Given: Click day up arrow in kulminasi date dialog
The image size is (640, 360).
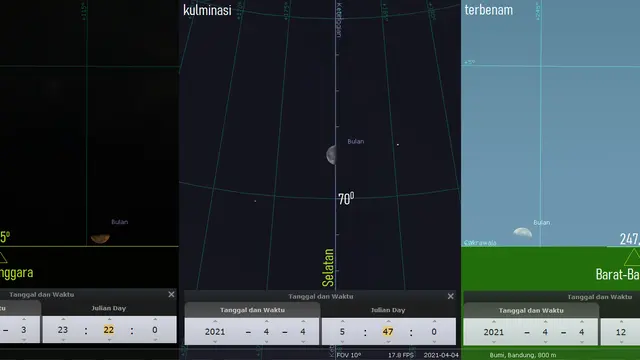Looking at the screenshot, I should 303,322.
